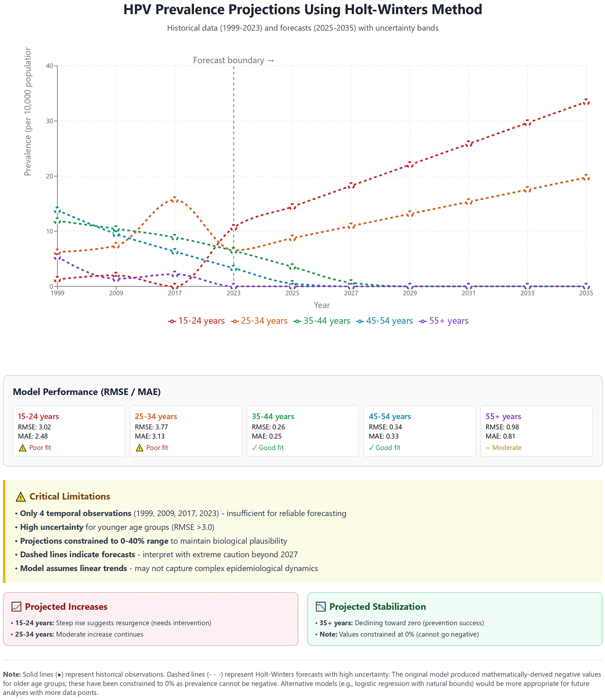Click the 45-54 years data point at 1999
Image resolution: width=605 pixels, height=700 pixels.
[x=57, y=210]
